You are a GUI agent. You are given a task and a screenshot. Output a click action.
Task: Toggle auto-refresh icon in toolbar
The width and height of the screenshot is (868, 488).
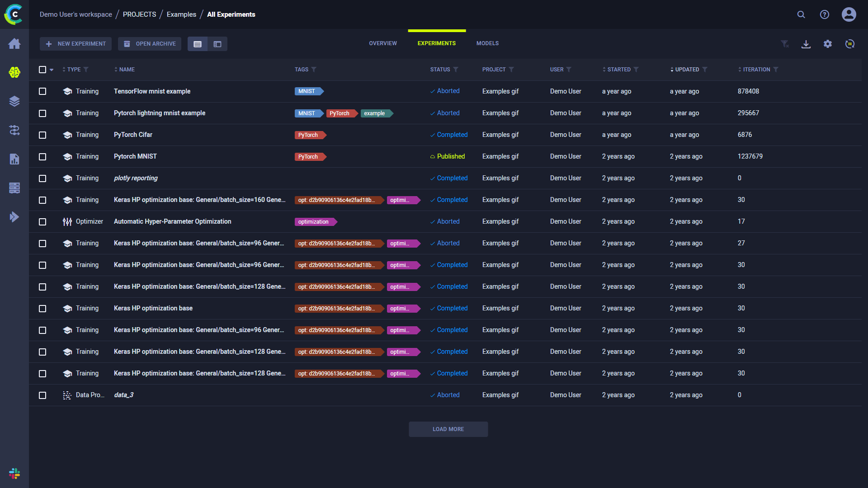(x=850, y=44)
